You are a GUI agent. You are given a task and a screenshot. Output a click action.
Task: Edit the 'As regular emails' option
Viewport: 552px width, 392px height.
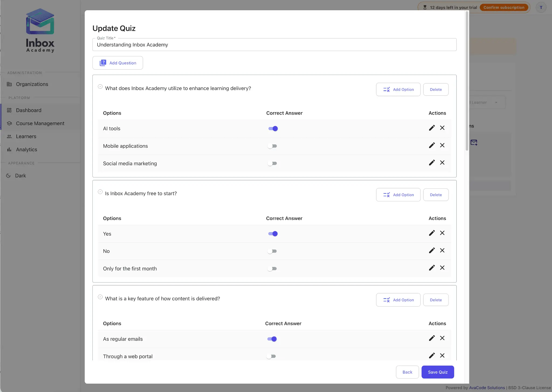pyautogui.click(x=432, y=338)
